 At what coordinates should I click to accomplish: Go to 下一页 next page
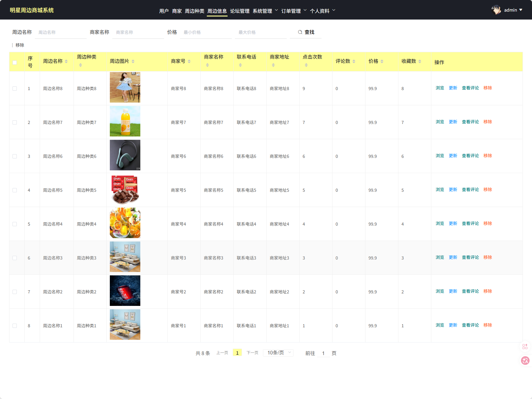pyautogui.click(x=253, y=353)
